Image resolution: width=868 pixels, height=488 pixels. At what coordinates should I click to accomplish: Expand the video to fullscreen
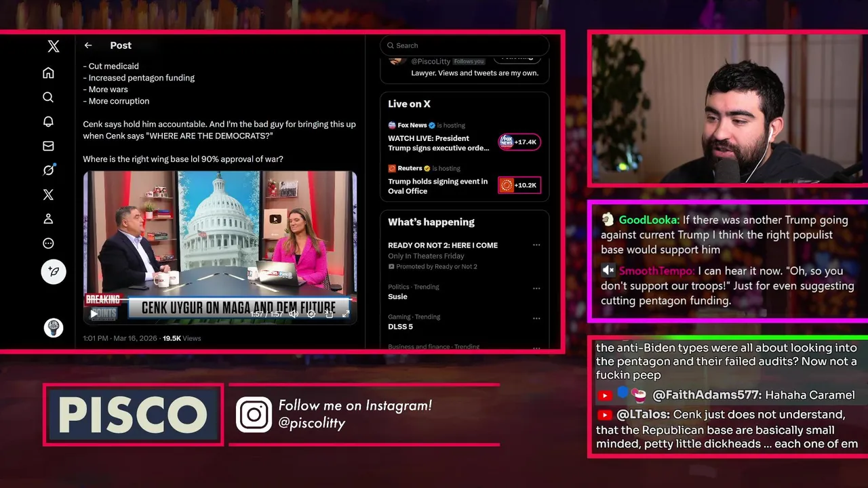[346, 314]
